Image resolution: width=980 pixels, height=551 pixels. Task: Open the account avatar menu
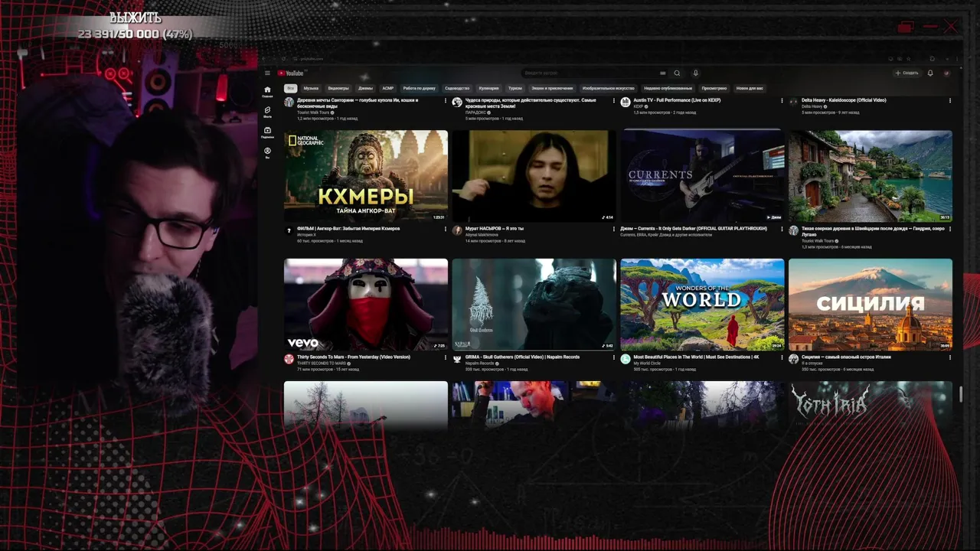(x=947, y=73)
